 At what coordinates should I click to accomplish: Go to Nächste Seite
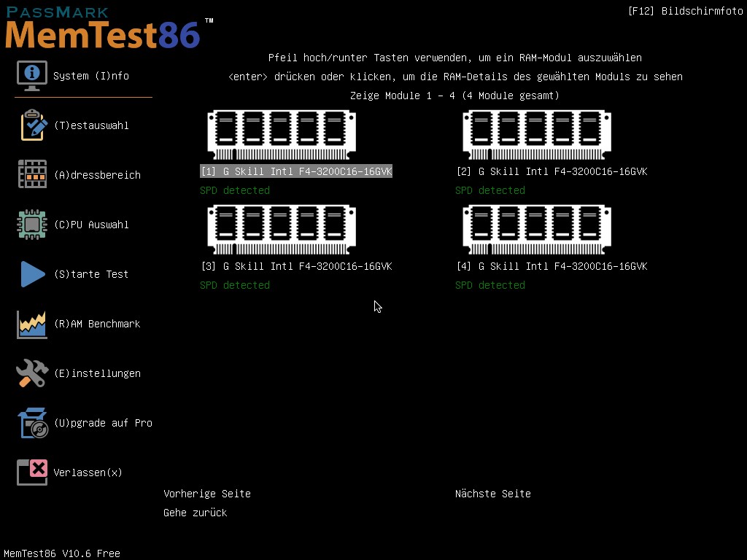(493, 494)
